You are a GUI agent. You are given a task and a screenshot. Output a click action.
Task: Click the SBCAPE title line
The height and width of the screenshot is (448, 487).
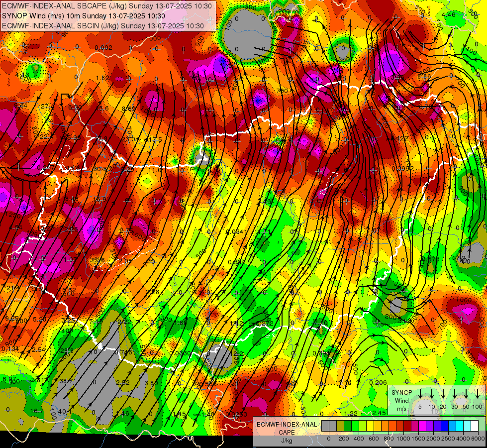coord(107,6)
